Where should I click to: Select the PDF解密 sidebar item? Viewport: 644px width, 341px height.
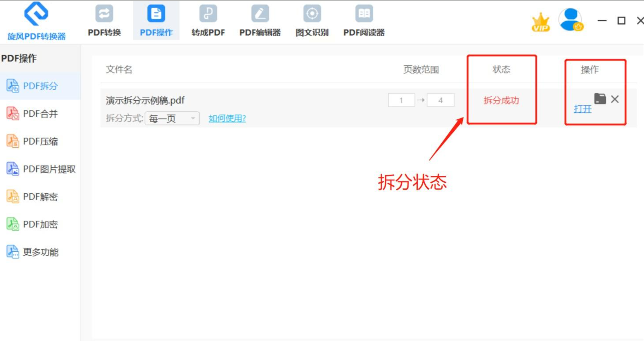40,197
